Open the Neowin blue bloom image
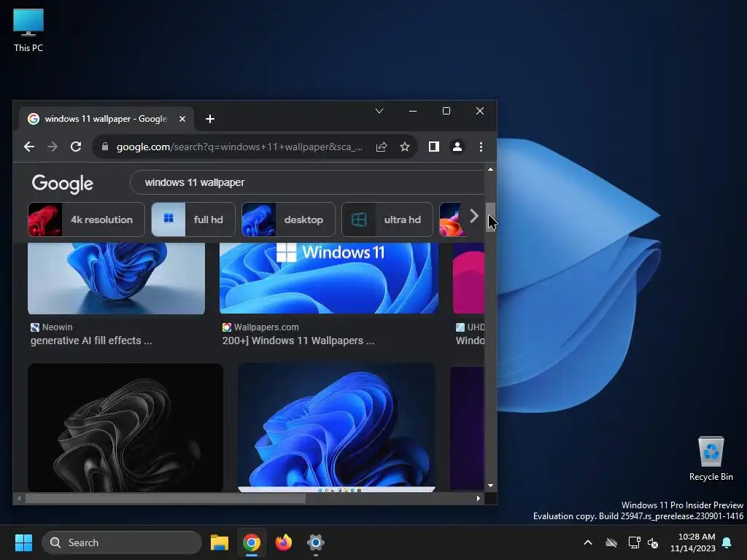The height and width of the screenshot is (560, 747). pyautogui.click(x=116, y=278)
